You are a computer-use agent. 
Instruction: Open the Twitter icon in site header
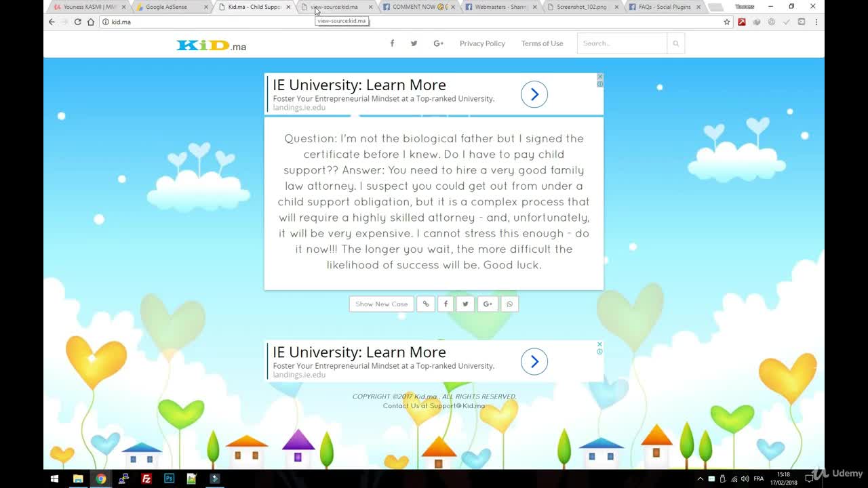click(414, 43)
